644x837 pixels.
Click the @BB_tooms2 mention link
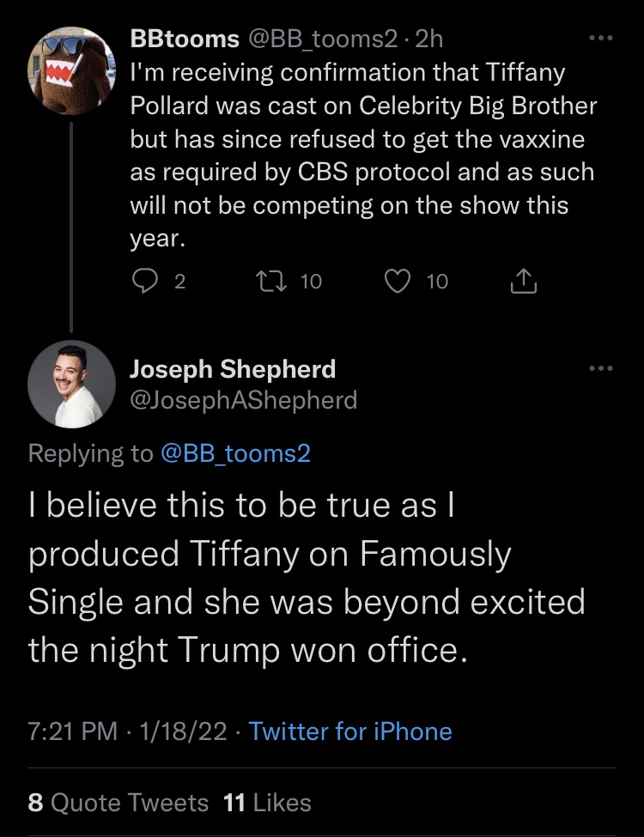235,453
